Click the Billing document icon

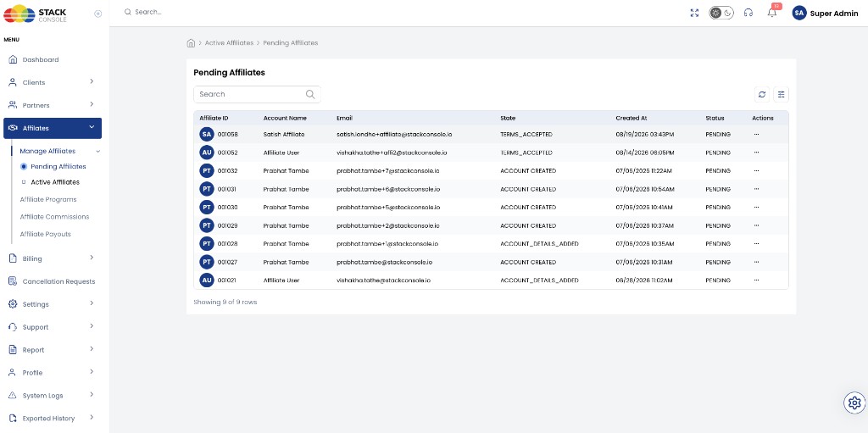(13, 258)
